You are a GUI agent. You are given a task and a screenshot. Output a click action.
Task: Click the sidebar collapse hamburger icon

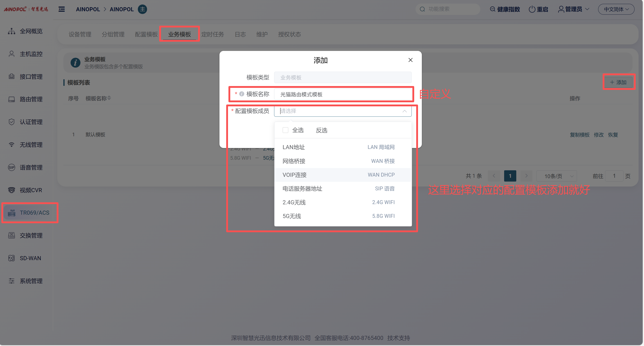pos(62,9)
